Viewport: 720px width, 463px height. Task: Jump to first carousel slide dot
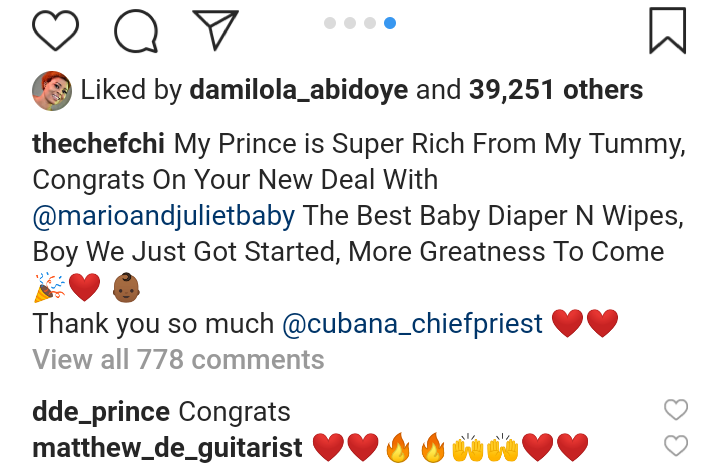[x=330, y=23]
